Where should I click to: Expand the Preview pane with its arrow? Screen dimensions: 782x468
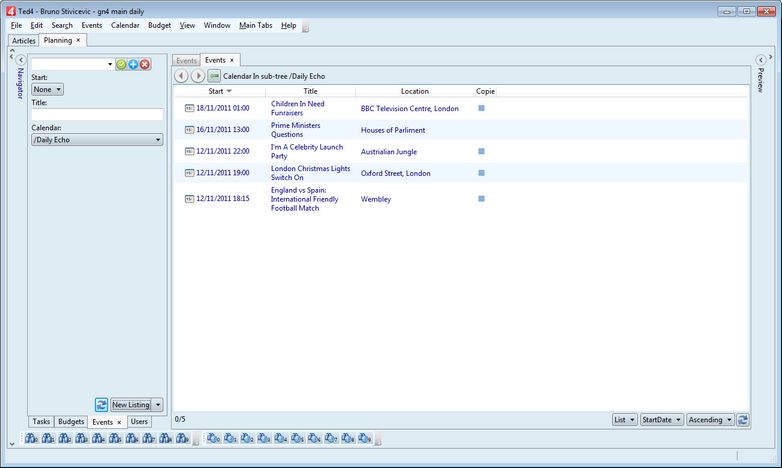761,60
